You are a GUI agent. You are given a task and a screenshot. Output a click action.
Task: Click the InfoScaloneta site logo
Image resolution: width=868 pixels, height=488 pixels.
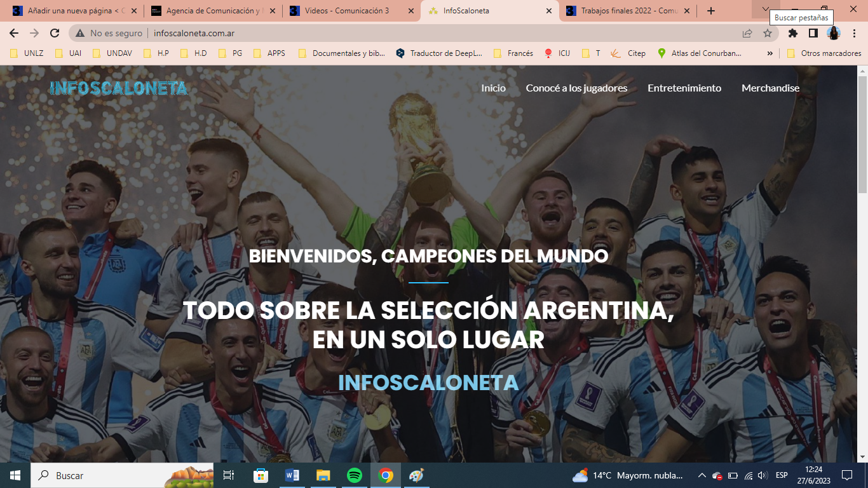click(x=119, y=88)
